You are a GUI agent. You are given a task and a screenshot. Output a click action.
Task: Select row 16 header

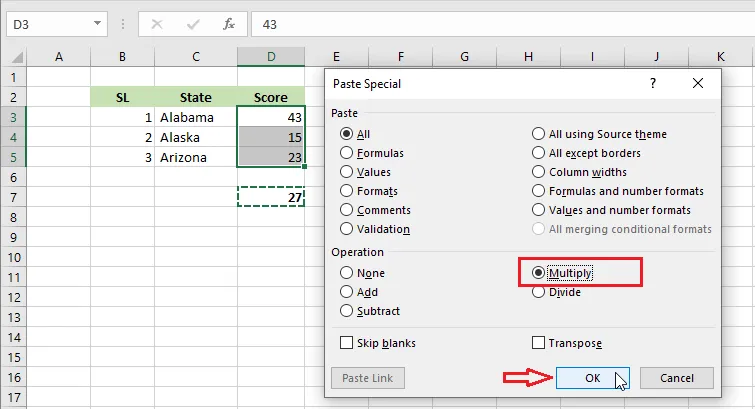13,377
